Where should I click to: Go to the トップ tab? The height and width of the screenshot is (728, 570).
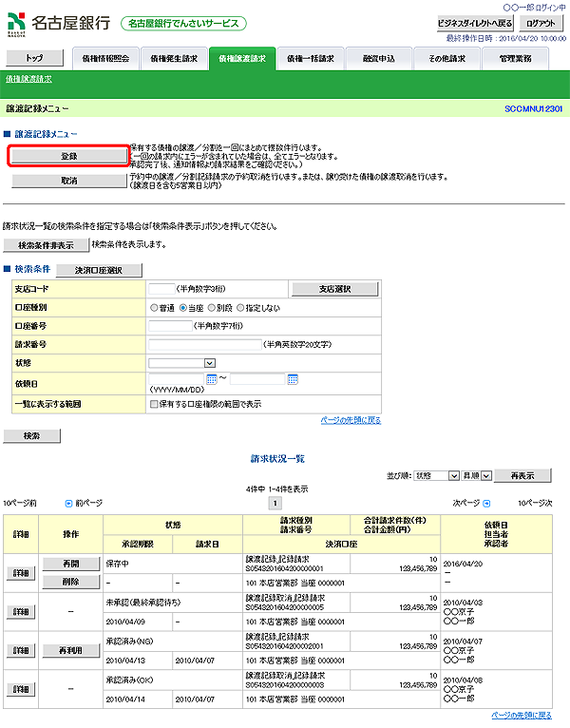[34, 58]
